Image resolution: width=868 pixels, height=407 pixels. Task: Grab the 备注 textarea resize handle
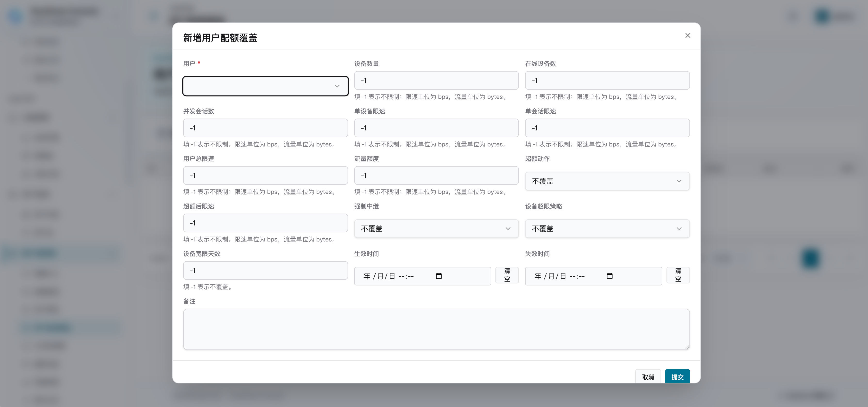point(687,347)
